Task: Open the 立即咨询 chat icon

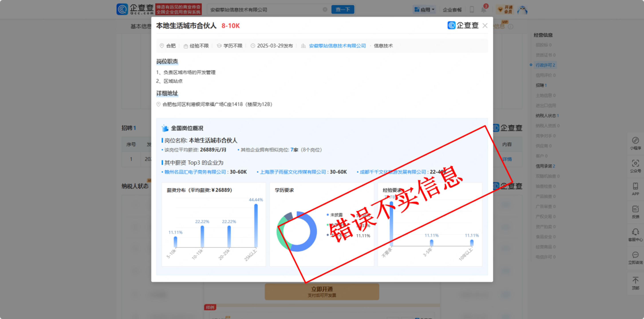Action: [x=635, y=258]
